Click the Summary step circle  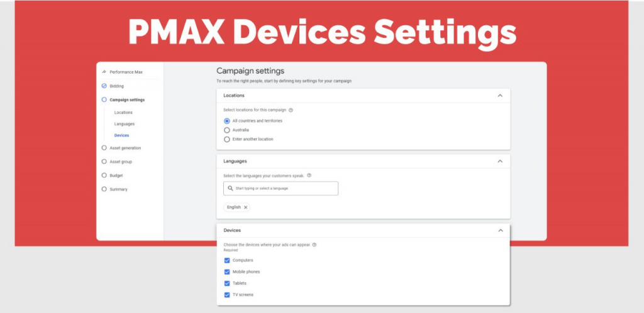tap(104, 189)
